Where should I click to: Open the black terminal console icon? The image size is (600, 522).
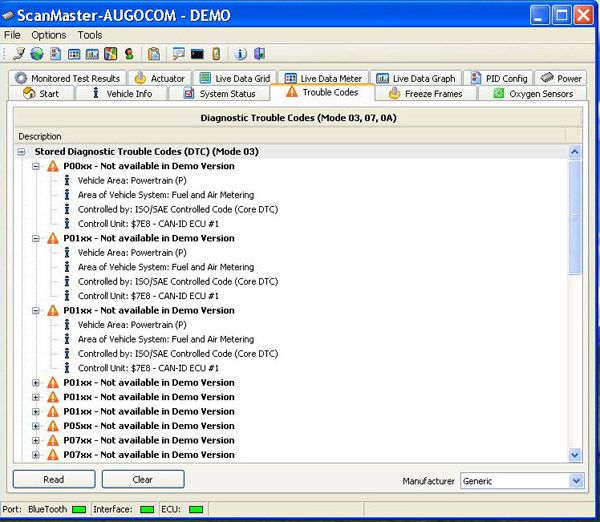tap(197, 54)
